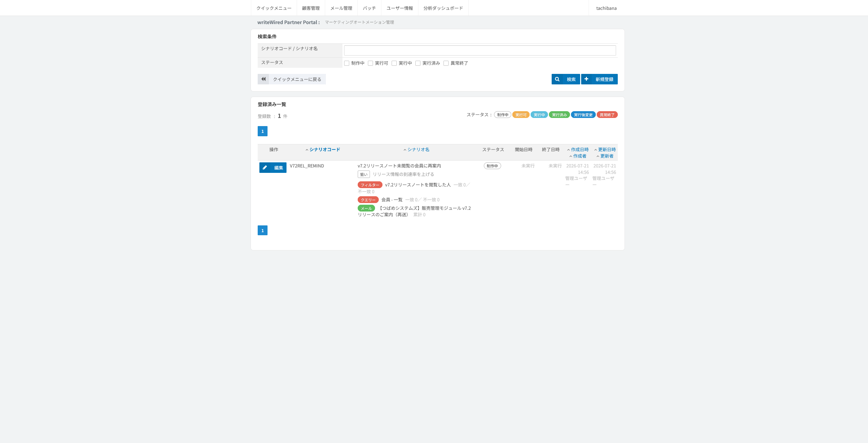Click the pencil icon on 編集 button

265,168
